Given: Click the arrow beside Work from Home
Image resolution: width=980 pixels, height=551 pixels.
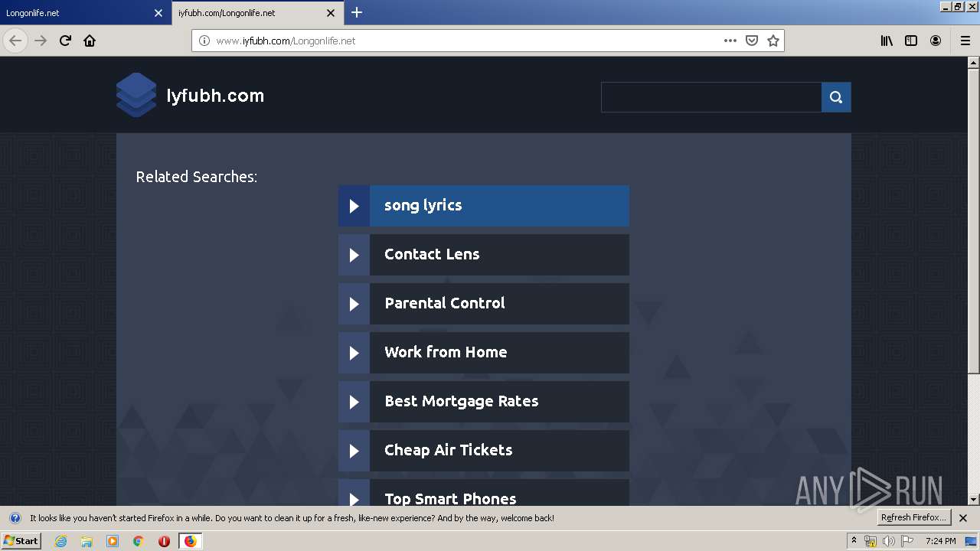Looking at the screenshot, I should (x=354, y=353).
